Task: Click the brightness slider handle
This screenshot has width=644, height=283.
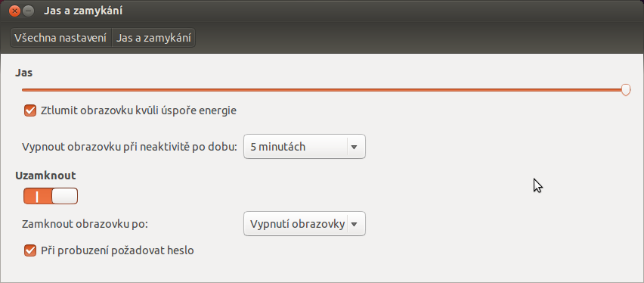Action: 626,90
